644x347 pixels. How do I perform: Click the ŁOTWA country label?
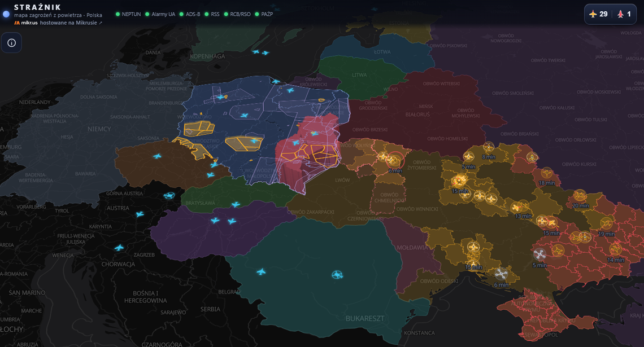pyautogui.click(x=382, y=52)
